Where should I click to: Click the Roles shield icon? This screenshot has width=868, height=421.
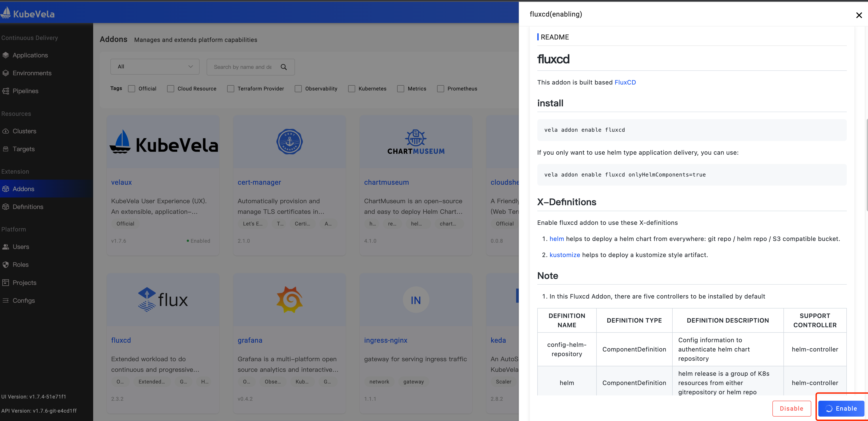pyautogui.click(x=6, y=264)
